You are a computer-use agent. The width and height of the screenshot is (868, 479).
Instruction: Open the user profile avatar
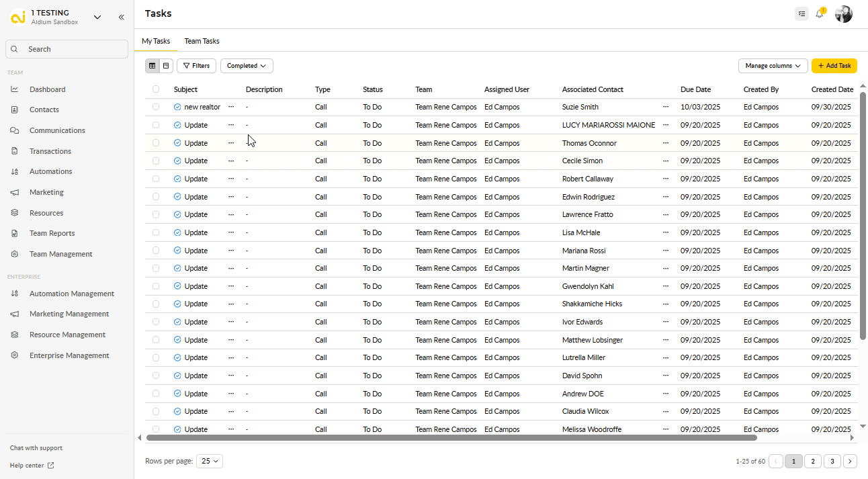point(843,14)
